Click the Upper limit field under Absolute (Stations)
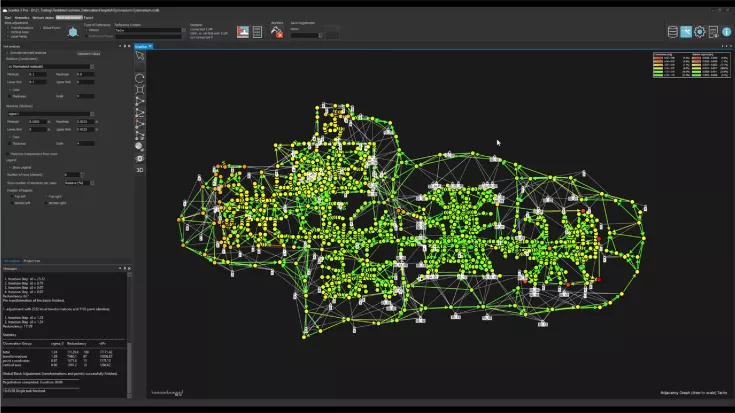735x413 pixels. click(85, 129)
